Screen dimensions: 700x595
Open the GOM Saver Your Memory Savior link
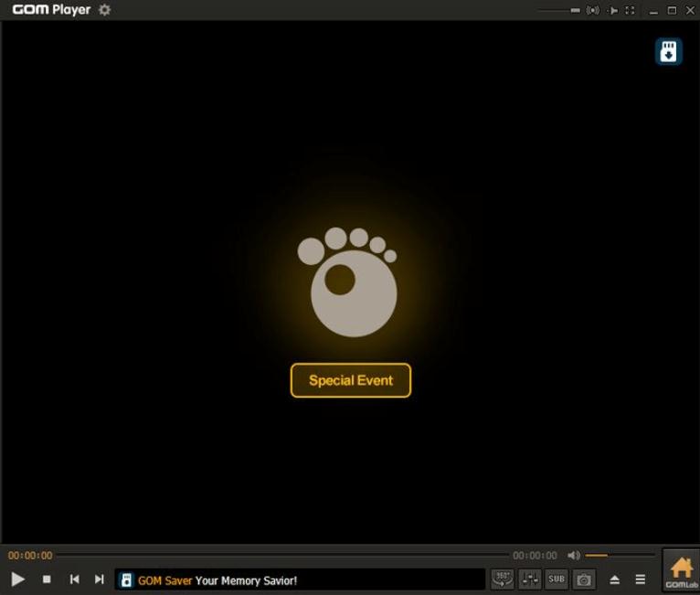point(217,580)
